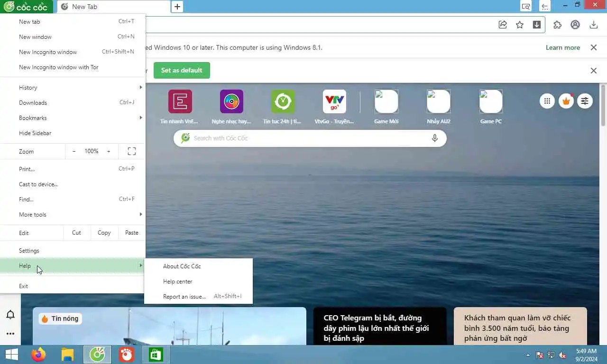The image size is (607, 364).
Task: Open the Game Mới shortcut tile
Action: 386,107
